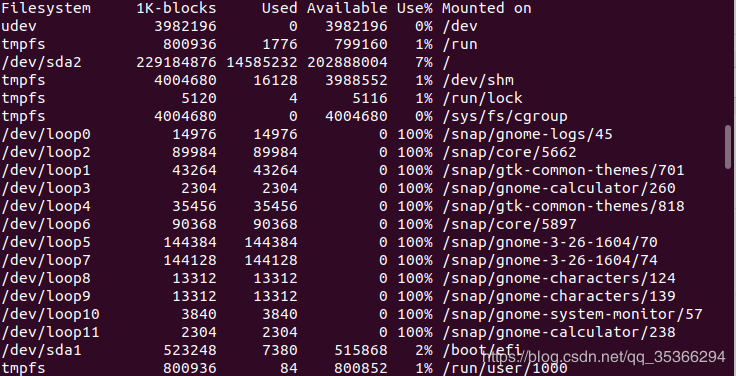Viewport: 736px width, 376px height.
Task: Click the '/dev/loop10' entry
Action: pyautogui.click(x=50, y=314)
